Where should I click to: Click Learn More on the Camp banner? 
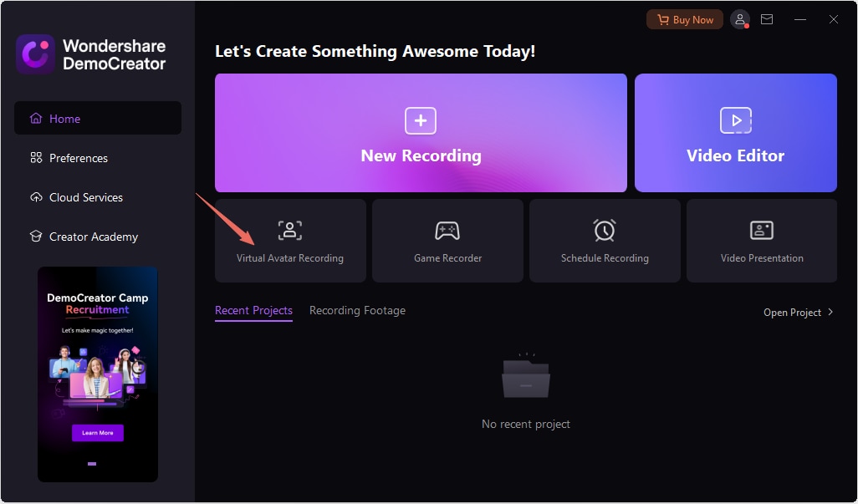(x=97, y=432)
